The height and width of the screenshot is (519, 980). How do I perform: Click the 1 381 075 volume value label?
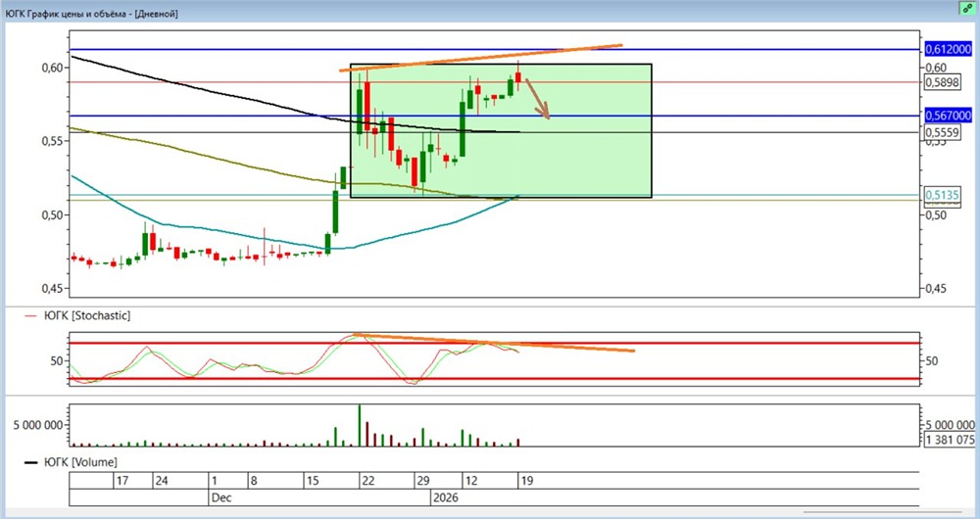point(950,440)
